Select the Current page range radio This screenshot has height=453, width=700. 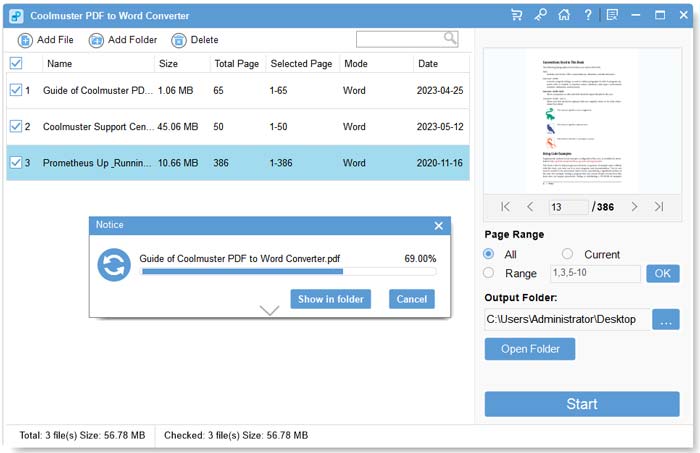(567, 254)
